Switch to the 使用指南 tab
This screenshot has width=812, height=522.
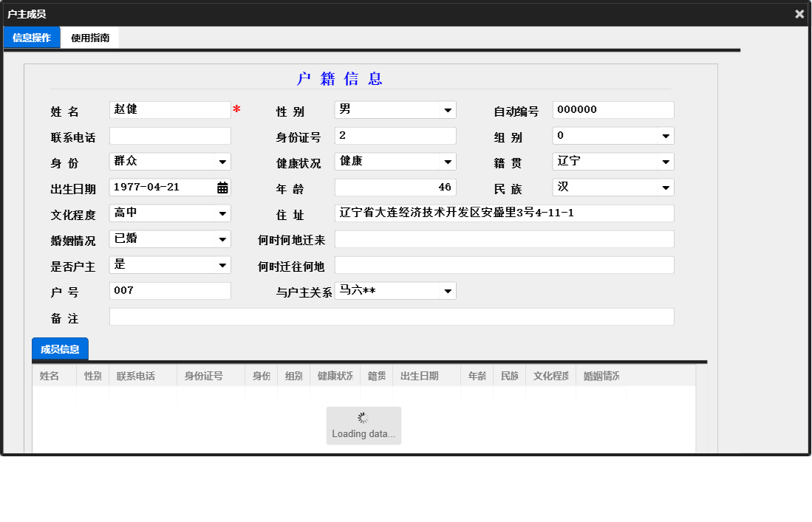tap(89, 37)
